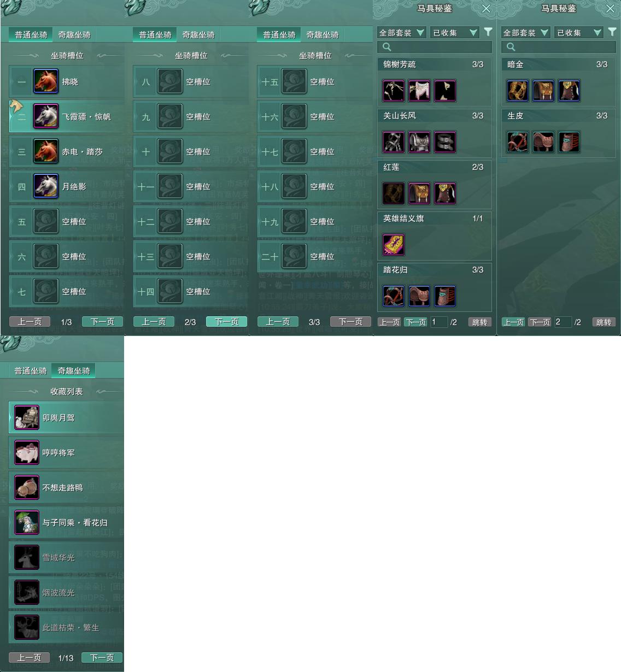This screenshot has height=672, width=621.
Task: Click 上一页 beside the 3/3 page indicator
Action: click(278, 322)
